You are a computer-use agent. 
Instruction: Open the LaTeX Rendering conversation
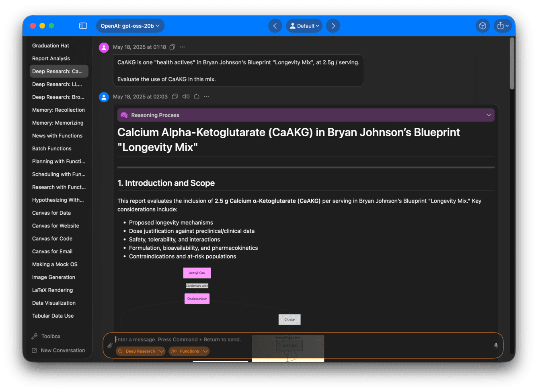(59, 290)
